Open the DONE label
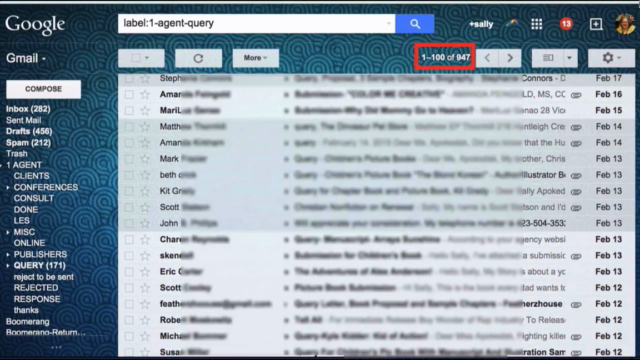 click(26, 210)
